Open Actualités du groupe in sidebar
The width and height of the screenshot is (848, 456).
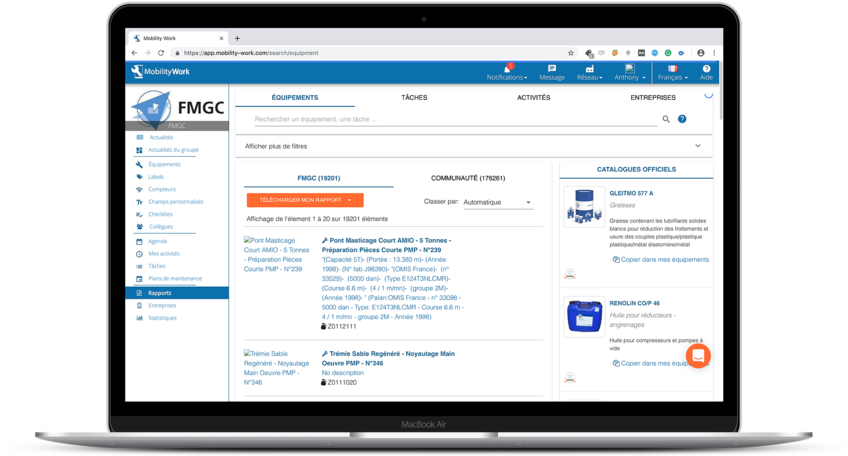pyautogui.click(x=173, y=150)
